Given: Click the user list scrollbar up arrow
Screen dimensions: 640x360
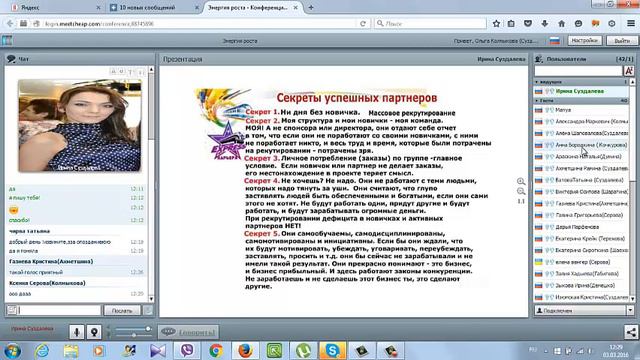Looking at the screenshot, I should tap(632, 82).
